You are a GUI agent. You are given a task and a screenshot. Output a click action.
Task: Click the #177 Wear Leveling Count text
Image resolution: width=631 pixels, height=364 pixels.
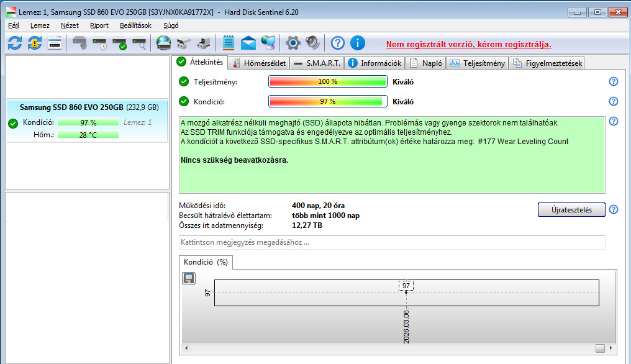523,142
